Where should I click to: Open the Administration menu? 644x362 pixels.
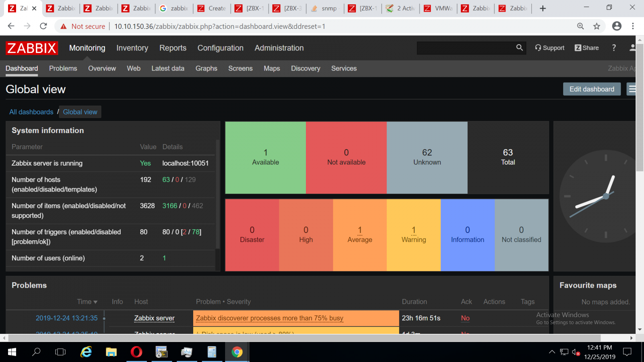click(279, 48)
